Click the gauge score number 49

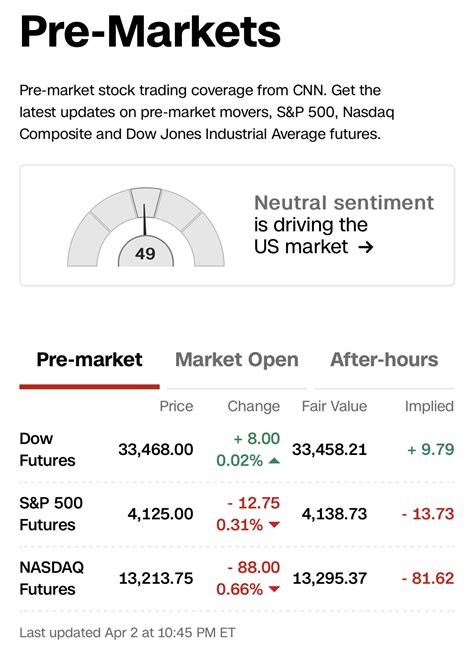point(145,253)
